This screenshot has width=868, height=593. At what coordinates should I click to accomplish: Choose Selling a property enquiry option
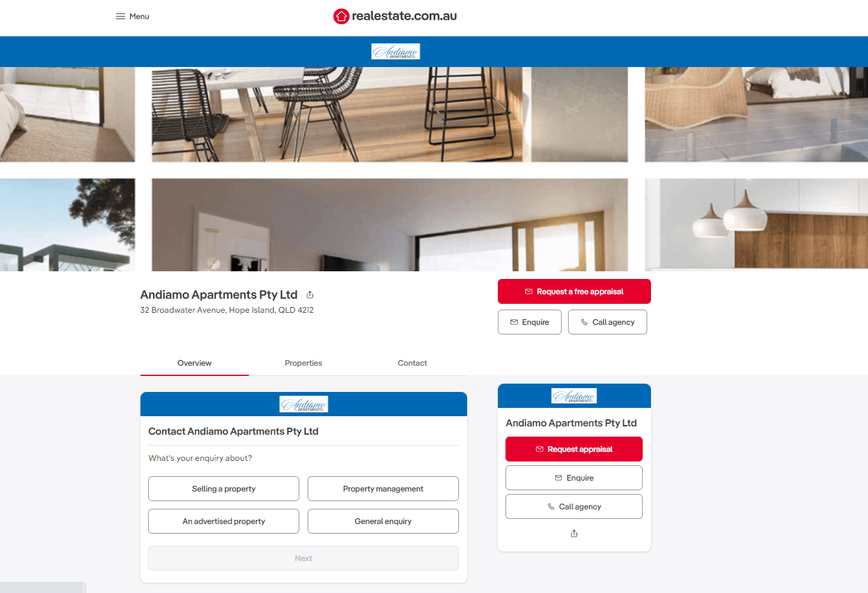click(223, 489)
